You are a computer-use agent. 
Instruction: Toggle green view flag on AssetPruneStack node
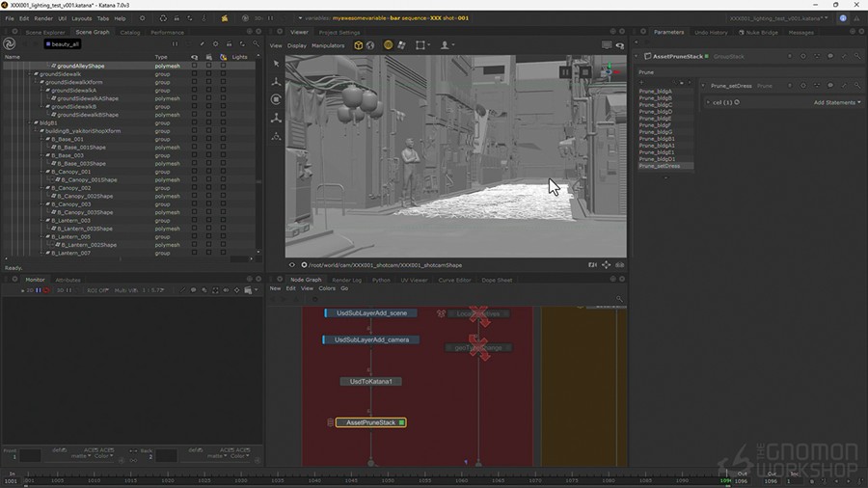401,422
